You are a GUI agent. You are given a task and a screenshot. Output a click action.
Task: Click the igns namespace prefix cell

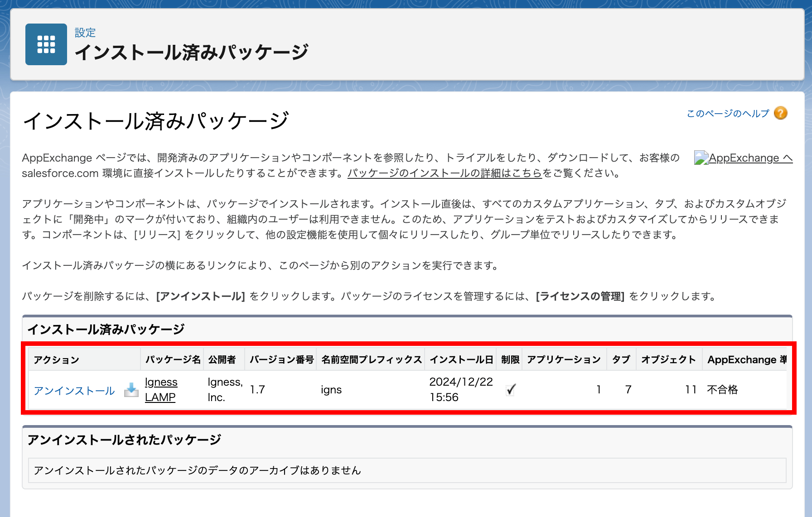331,390
